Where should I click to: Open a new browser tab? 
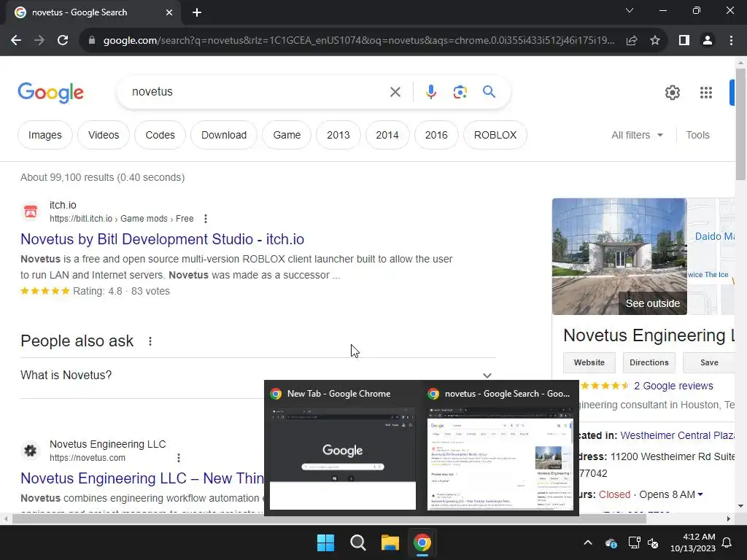(x=197, y=12)
